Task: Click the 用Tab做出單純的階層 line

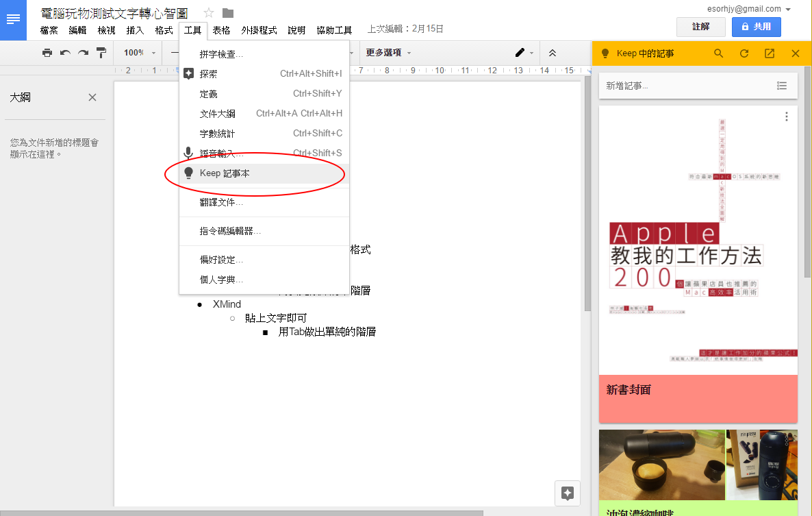Action: pyautogui.click(x=327, y=332)
